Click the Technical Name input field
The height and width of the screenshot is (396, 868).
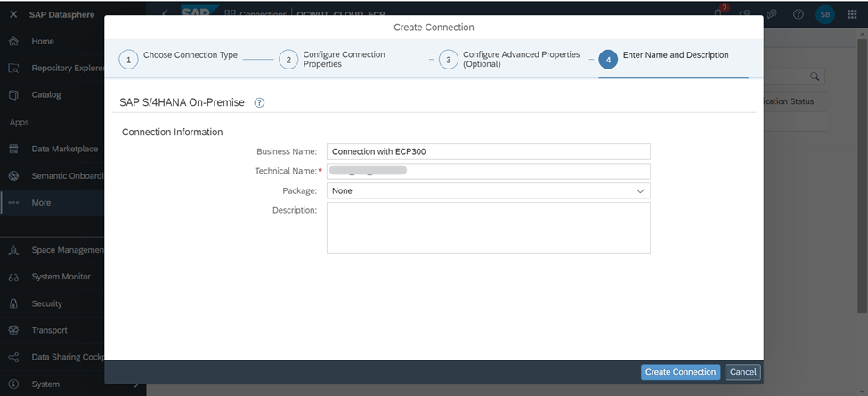[488, 171]
